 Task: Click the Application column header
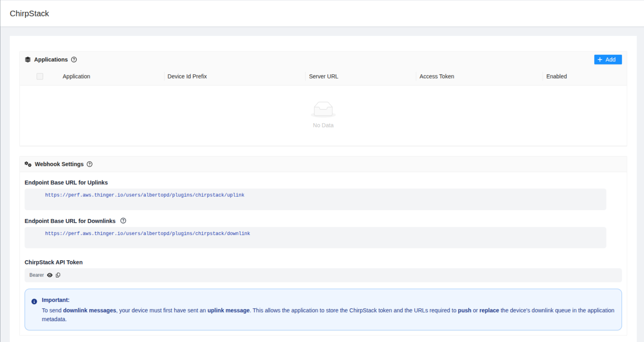pyautogui.click(x=76, y=76)
